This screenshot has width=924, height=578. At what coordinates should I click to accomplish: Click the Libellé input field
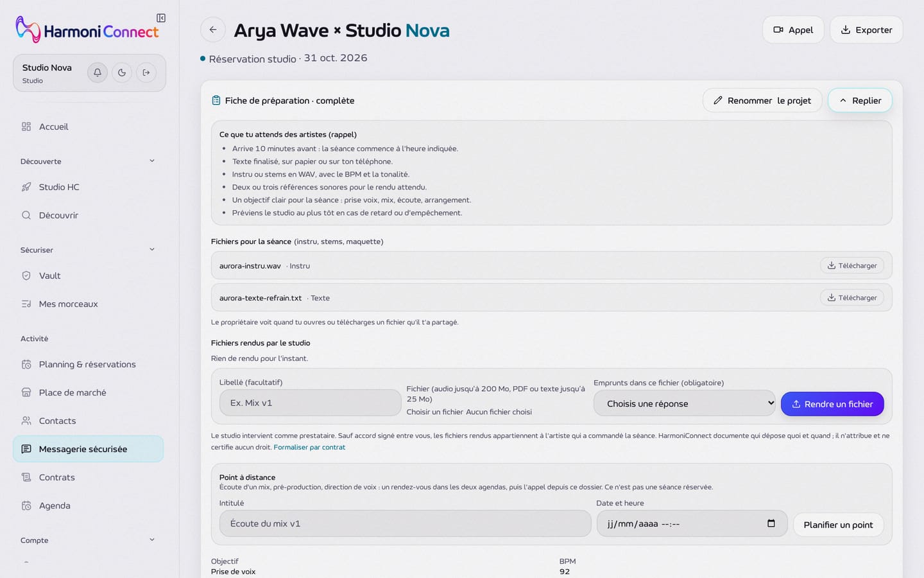pyautogui.click(x=311, y=403)
